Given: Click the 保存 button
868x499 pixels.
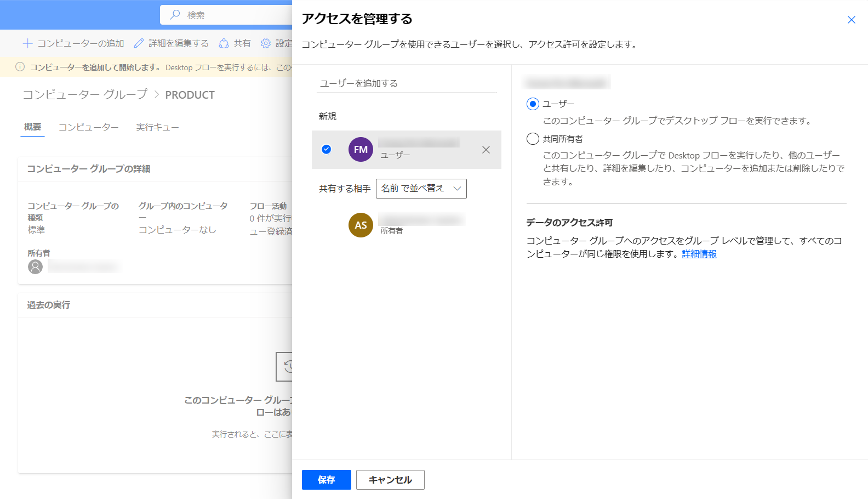Looking at the screenshot, I should (327, 480).
